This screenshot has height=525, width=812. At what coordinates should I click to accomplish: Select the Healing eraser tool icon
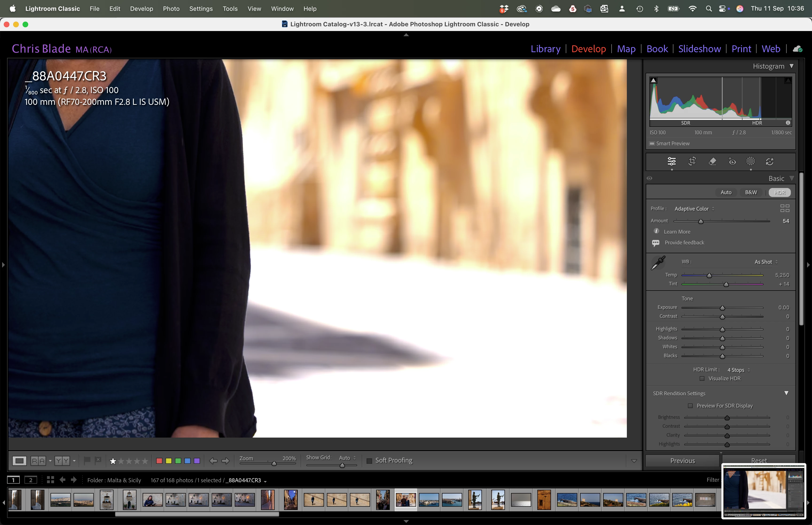pyautogui.click(x=712, y=161)
